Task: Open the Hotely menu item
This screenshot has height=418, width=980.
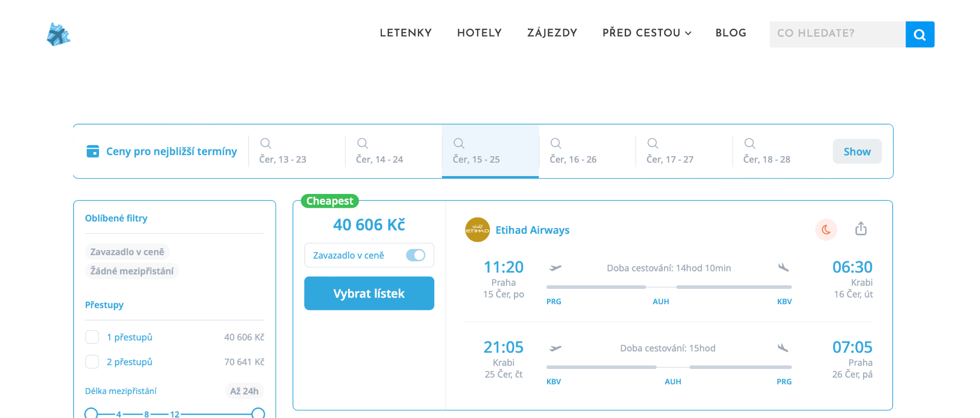Action: (479, 33)
